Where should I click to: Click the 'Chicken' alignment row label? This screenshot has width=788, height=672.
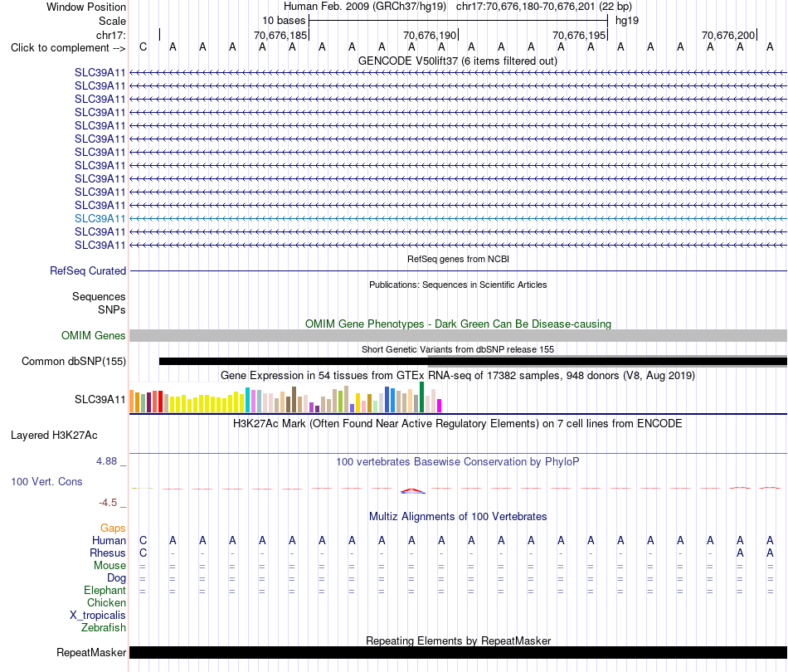pyautogui.click(x=106, y=602)
